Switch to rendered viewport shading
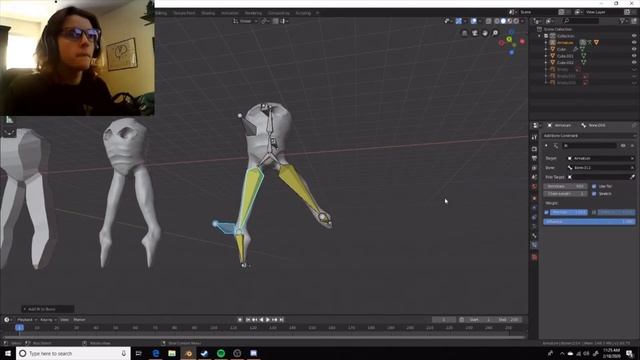This screenshot has width=640, height=360. pyautogui.click(x=516, y=21)
